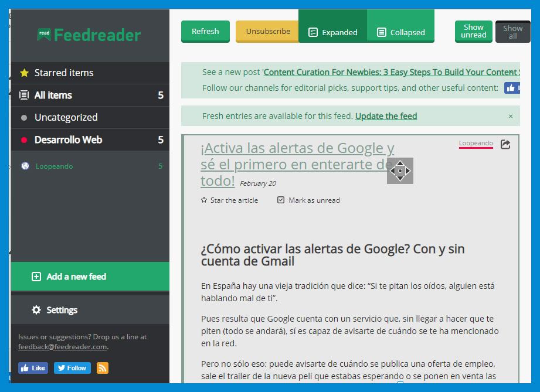540x392 pixels.
Task: Click the Update the feed link
Action: tap(386, 117)
